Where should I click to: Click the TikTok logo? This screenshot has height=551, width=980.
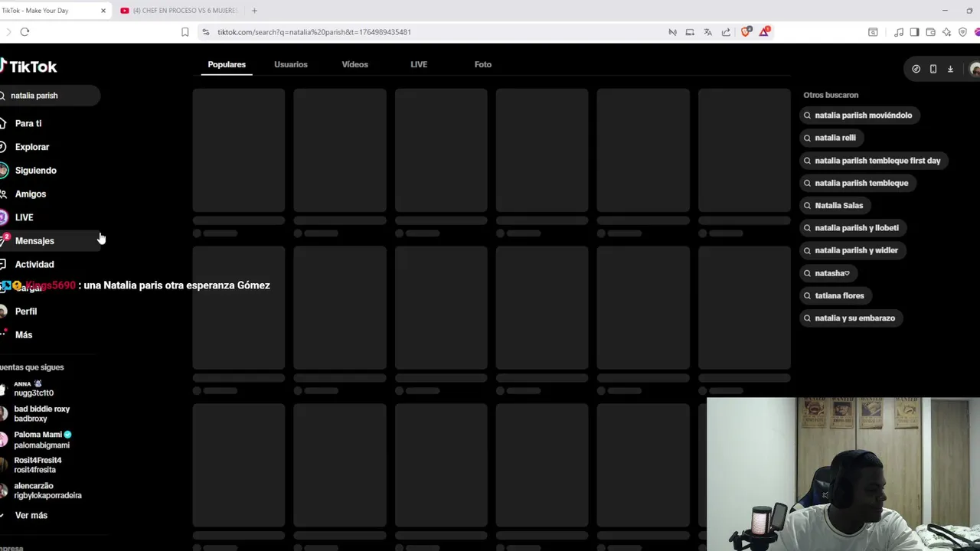(28, 67)
